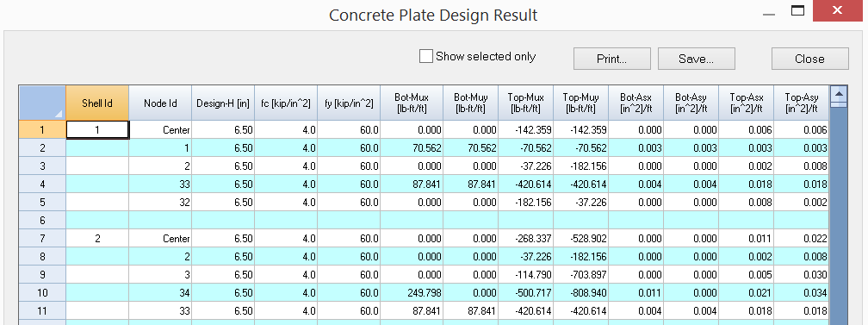Select Top-Muy cell with value -808.940
This screenshot has width=868, height=325.
click(x=580, y=293)
